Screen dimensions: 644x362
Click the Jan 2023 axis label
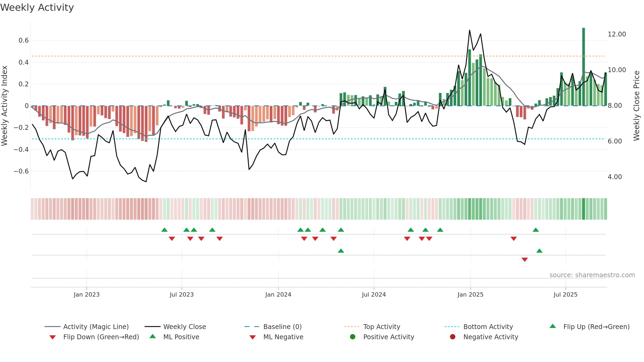tap(87, 295)
